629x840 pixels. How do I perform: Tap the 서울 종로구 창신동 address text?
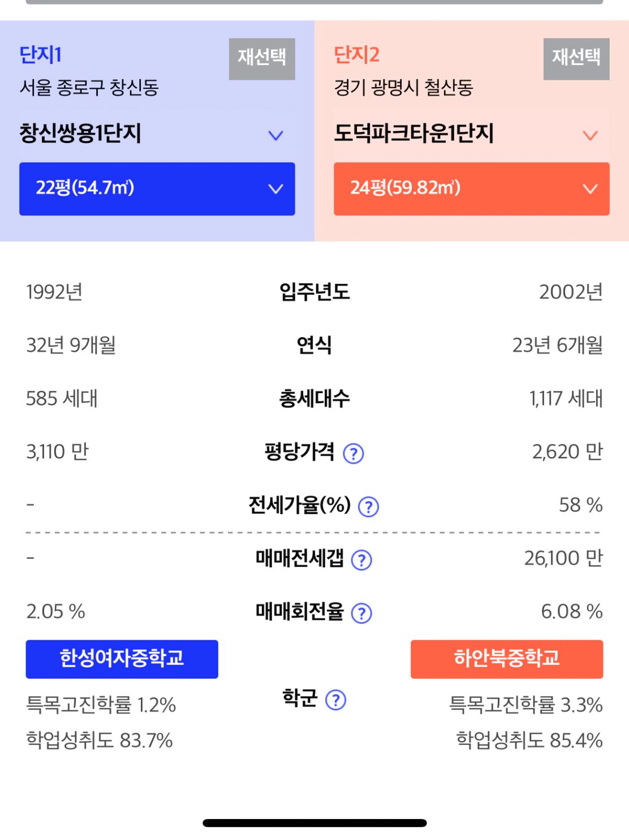[89, 88]
